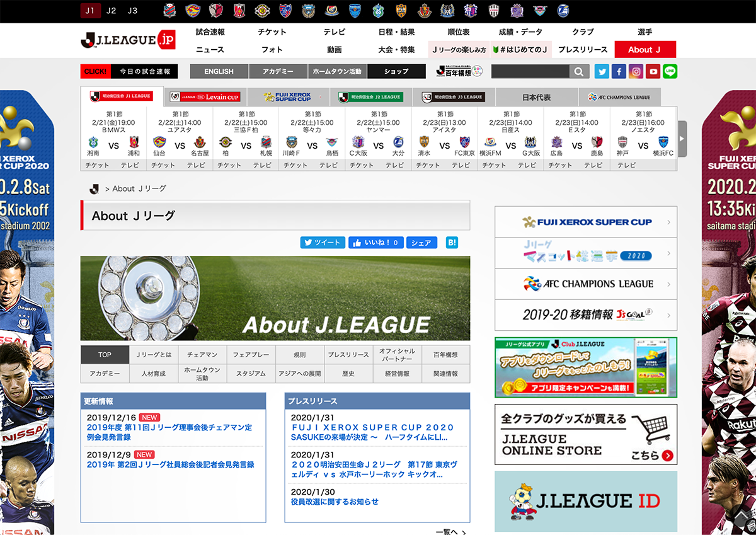Open the Urawa Reds crest in top club bar

point(239,10)
